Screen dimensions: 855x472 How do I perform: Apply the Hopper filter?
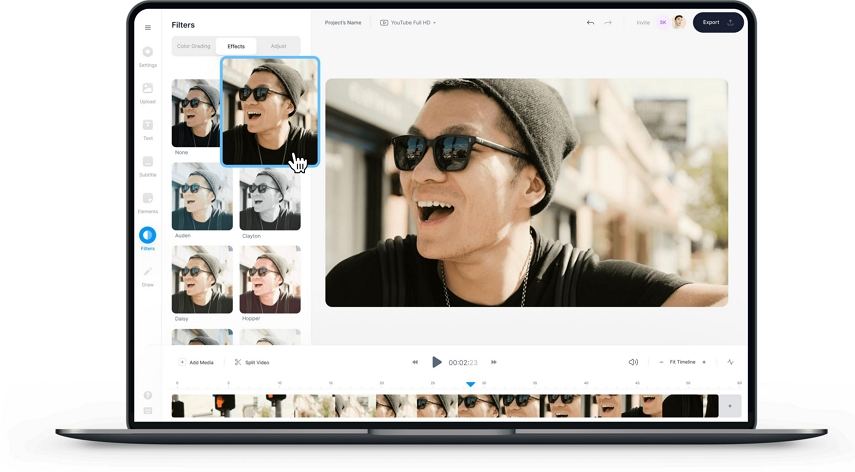coord(270,279)
